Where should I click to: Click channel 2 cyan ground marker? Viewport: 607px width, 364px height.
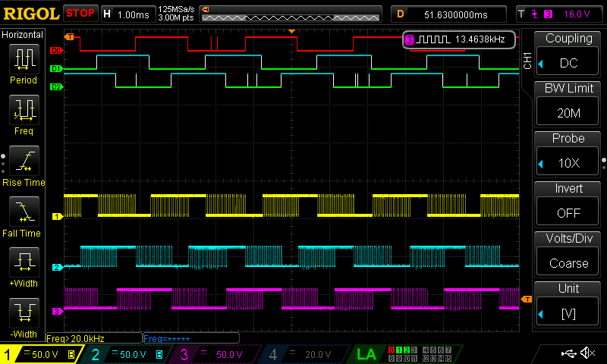click(58, 267)
